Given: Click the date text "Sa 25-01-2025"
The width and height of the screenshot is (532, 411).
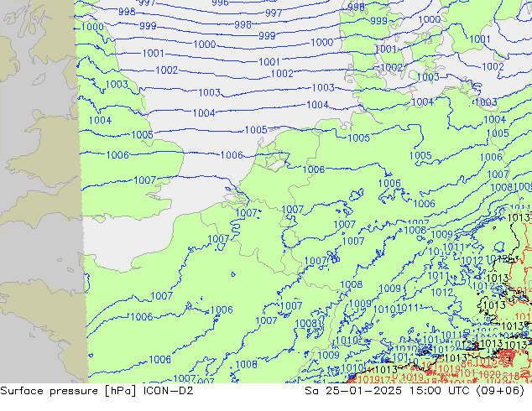Looking at the screenshot, I should [353, 391].
